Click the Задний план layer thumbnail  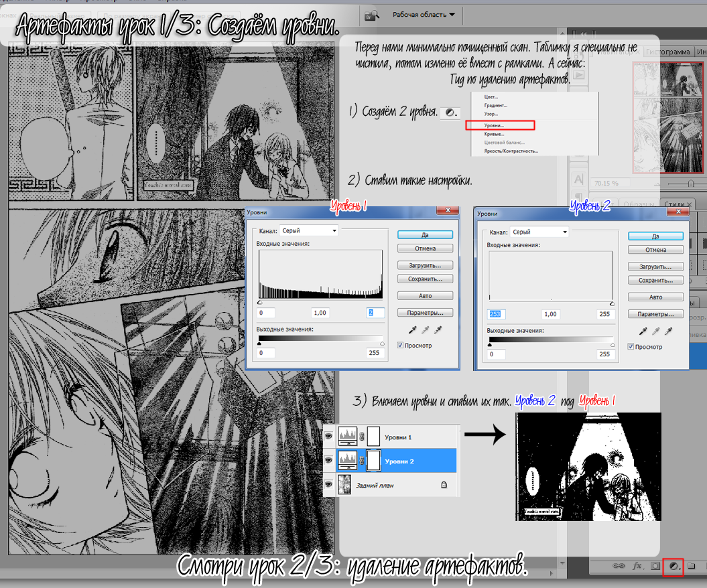344,485
